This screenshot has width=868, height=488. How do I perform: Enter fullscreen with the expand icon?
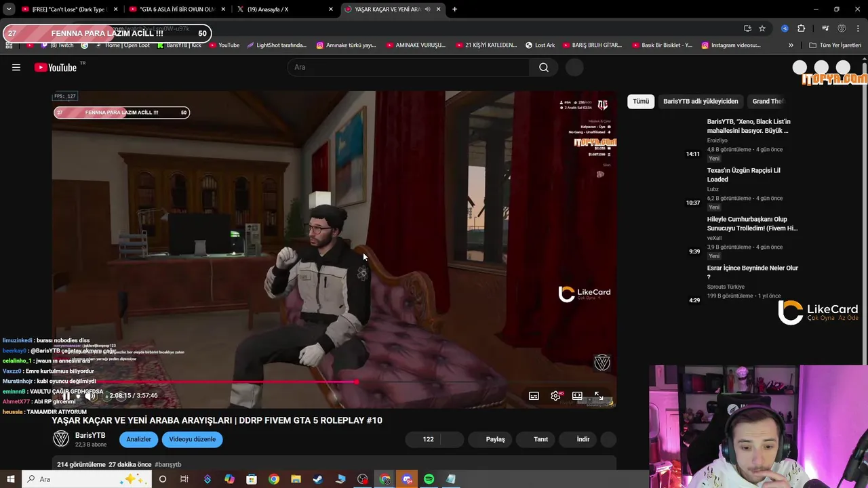coord(599,396)
